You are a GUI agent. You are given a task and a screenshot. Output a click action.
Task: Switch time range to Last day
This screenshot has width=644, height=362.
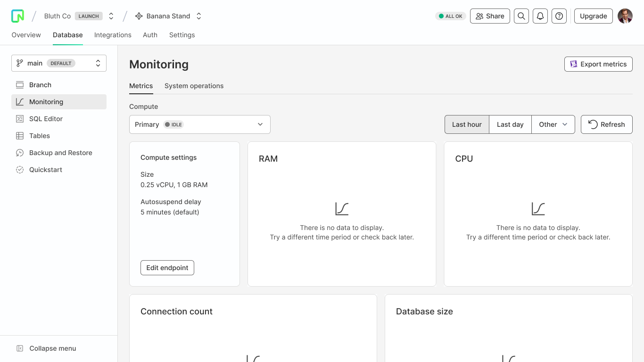pyautogui.click(x=510, y=124)
